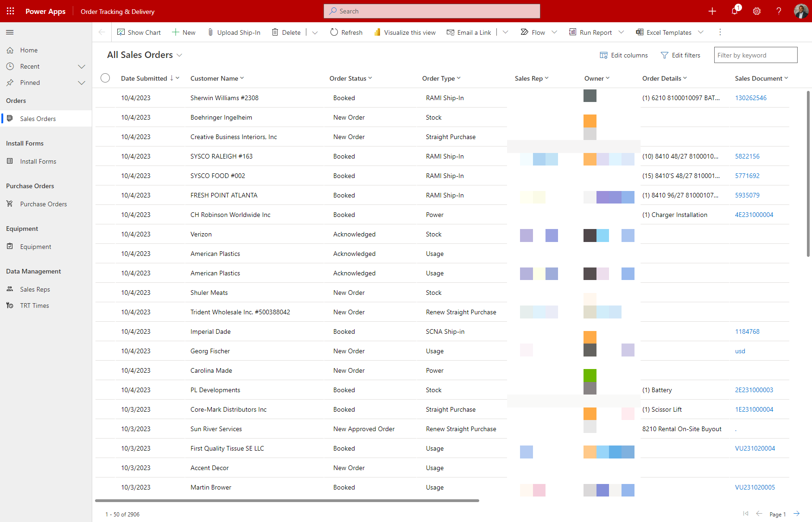Click the Show Chart icon
The height and width of the screenshot is (522, 812).
(x=121, y=32)
